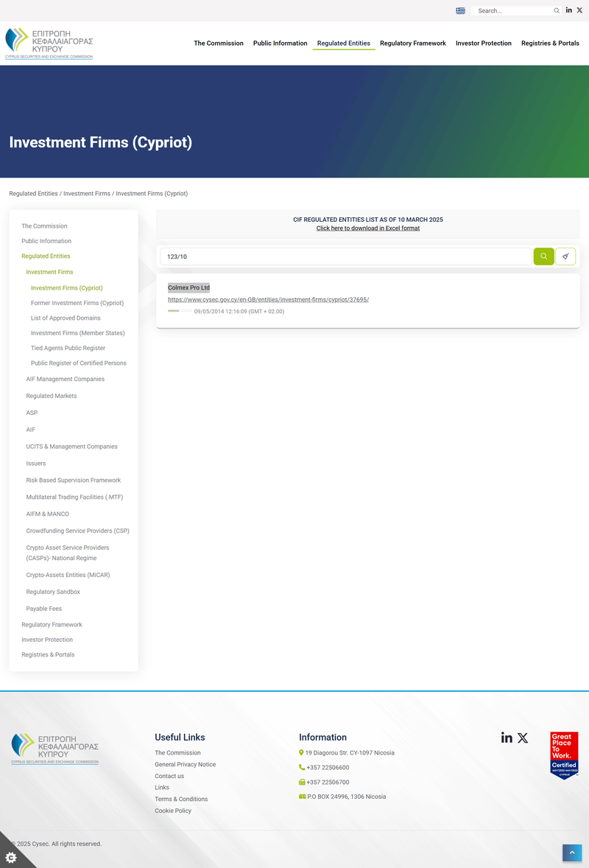589x868 pixels.
Task: Click the scroll-to-top arrow button
Action: click(x=572, y=853)
